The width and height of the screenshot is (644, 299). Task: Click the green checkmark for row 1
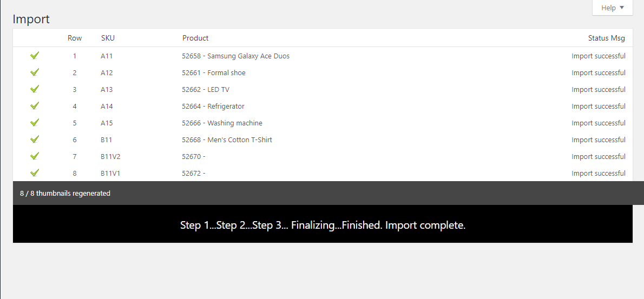coord(35,55)
